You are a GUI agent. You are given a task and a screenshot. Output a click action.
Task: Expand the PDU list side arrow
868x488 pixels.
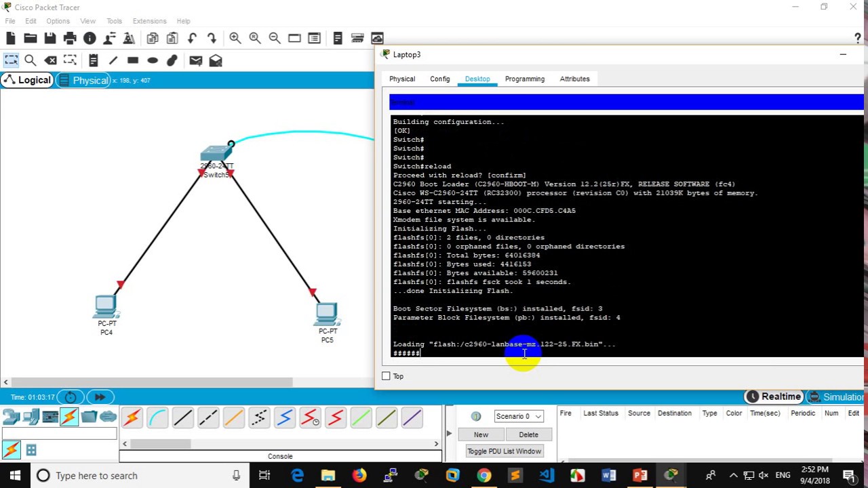point(448,434)
